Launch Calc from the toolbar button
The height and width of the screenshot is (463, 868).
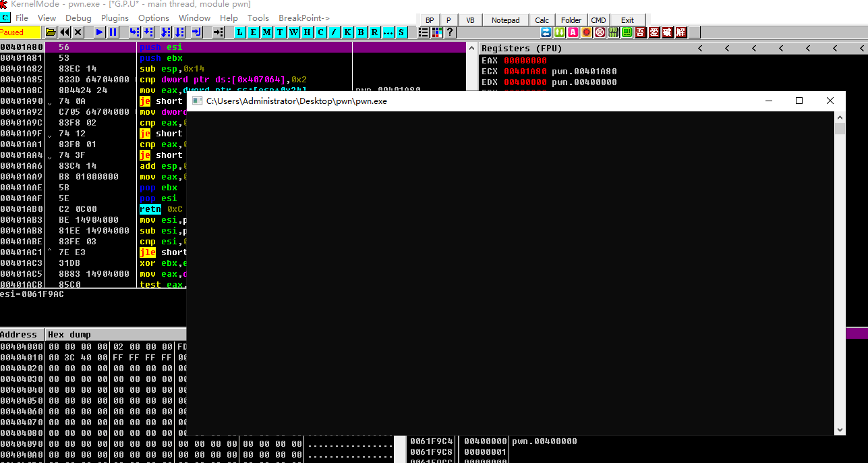tap(542, 20)
